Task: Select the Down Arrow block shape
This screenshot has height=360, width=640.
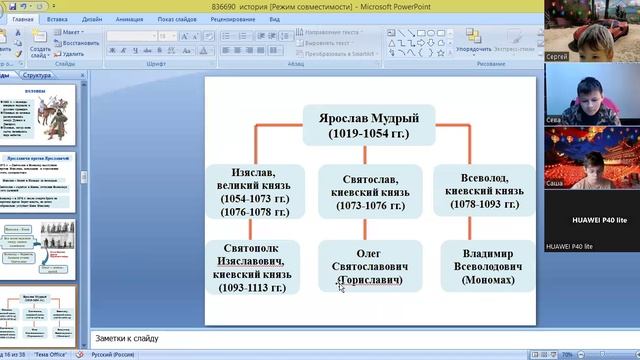Action: (431, 43)
